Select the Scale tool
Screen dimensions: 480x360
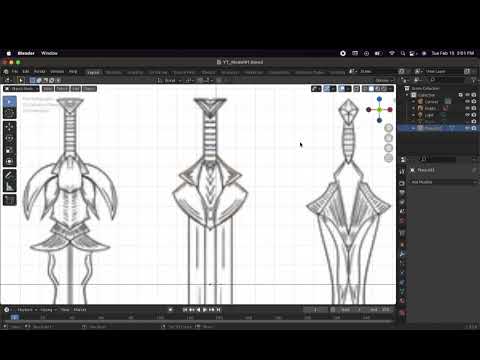pos(9,150)
